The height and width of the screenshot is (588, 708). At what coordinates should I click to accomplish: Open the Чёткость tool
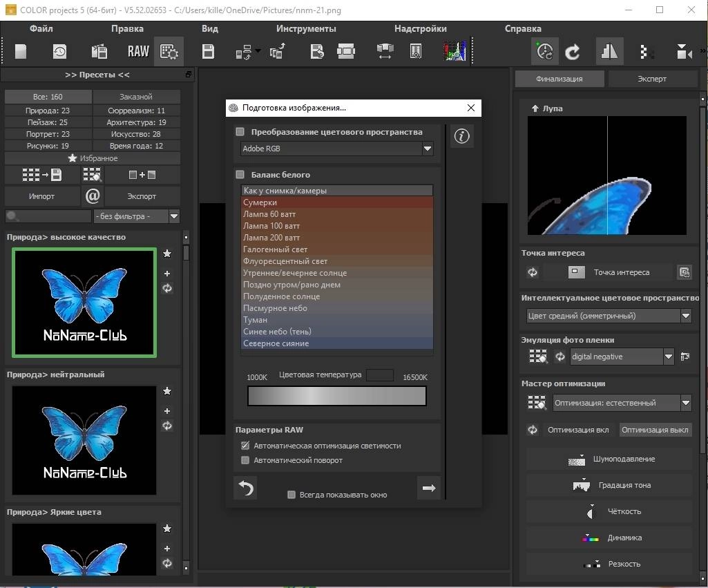point(609,511)
